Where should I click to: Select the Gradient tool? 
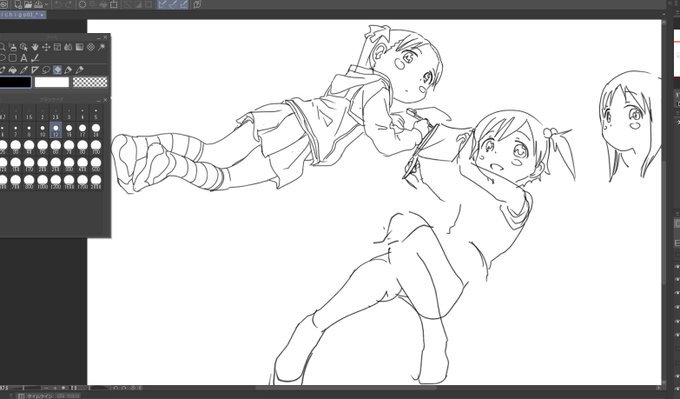79,47
